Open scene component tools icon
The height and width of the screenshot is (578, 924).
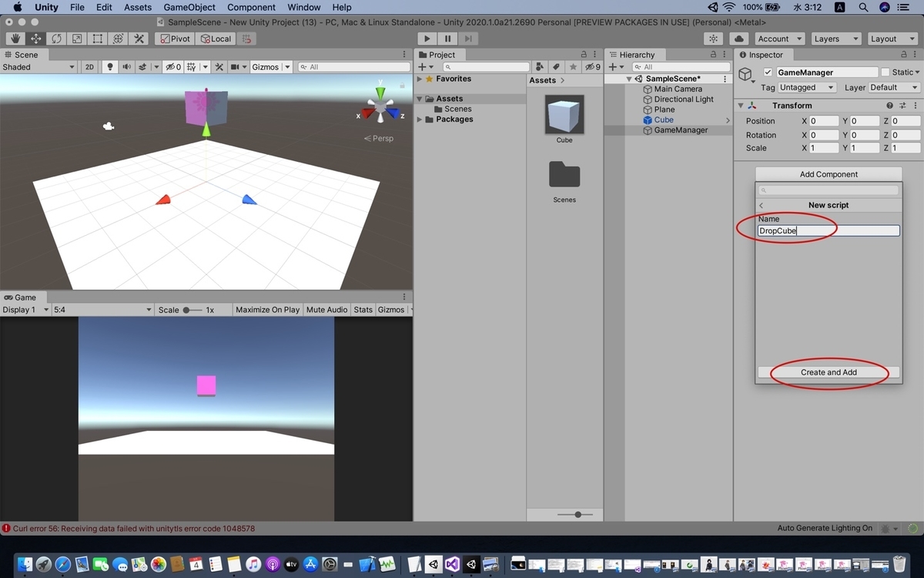[x=219, y=67]
